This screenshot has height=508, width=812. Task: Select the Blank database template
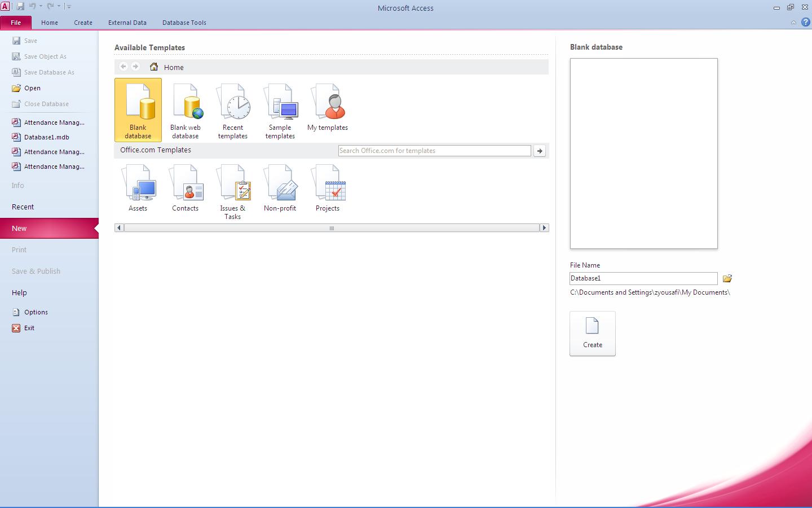[x=138, y=110]
